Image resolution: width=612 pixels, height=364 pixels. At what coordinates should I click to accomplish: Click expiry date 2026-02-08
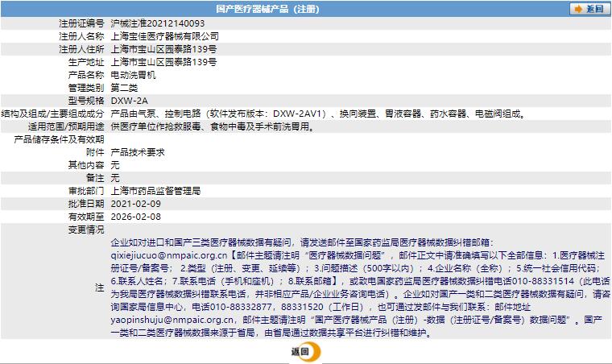136,217
